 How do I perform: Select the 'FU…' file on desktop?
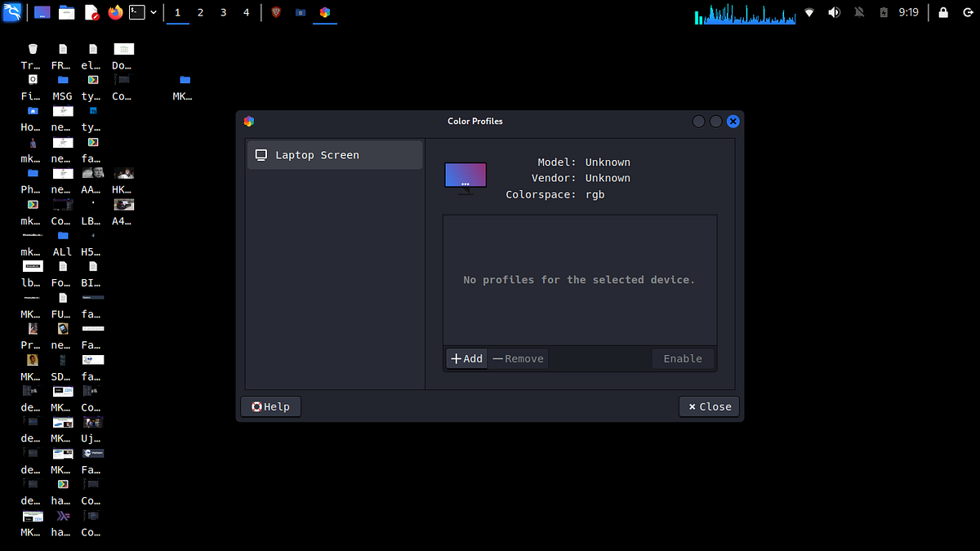coord(61,306)
